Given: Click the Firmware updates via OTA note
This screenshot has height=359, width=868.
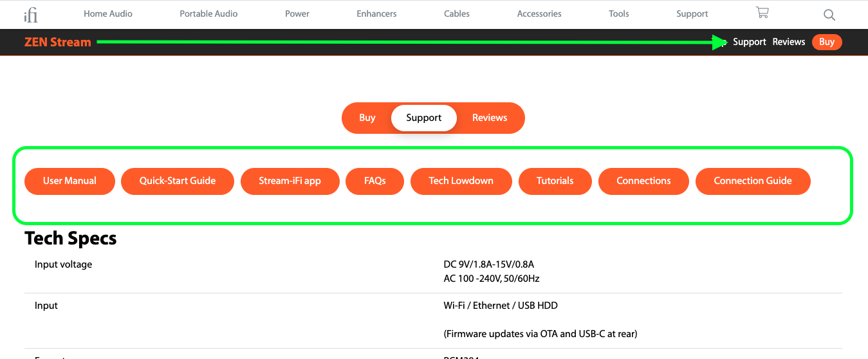Looking at the screenshot, I should point(540,334).
